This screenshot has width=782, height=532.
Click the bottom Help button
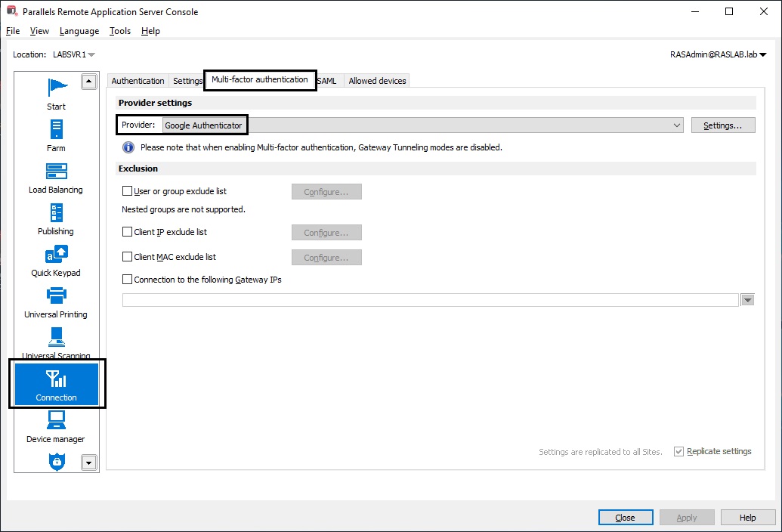[x=747, y=518]
